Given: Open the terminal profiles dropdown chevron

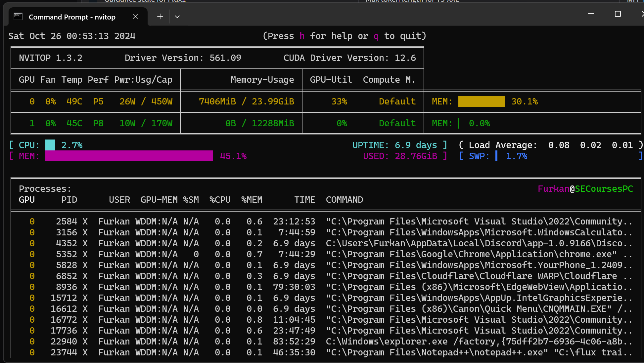Looking at the screenshot, I should (177, 17).
